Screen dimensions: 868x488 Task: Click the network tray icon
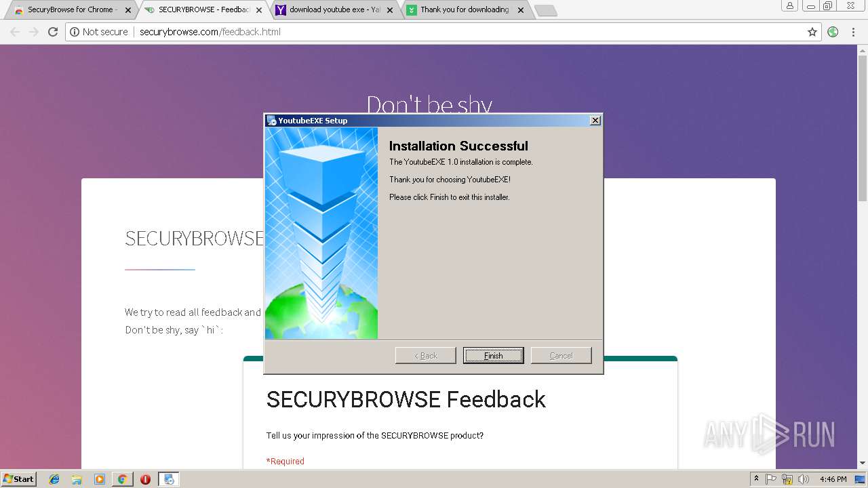[787, 479]
